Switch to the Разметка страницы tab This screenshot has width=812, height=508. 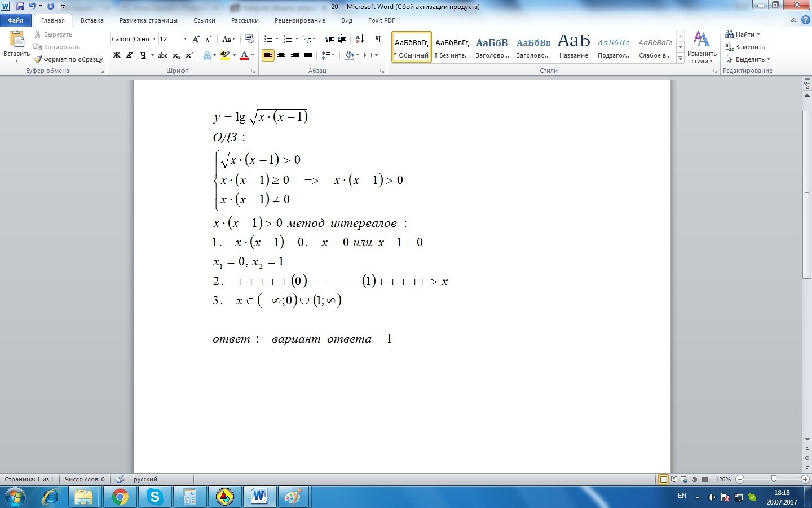tap(148, 20)
